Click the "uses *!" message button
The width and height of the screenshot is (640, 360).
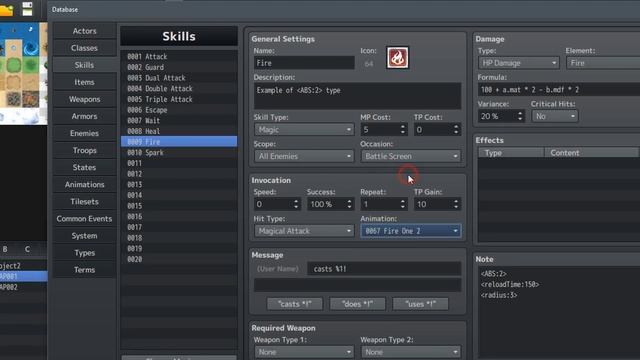[x=420, y=304]
